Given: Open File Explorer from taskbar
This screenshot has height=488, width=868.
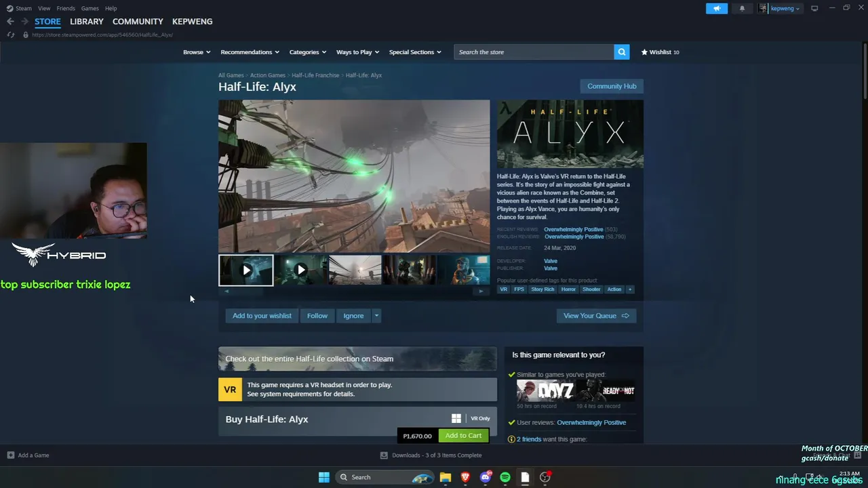Looking at the screenshot, I should coord(446,477).
